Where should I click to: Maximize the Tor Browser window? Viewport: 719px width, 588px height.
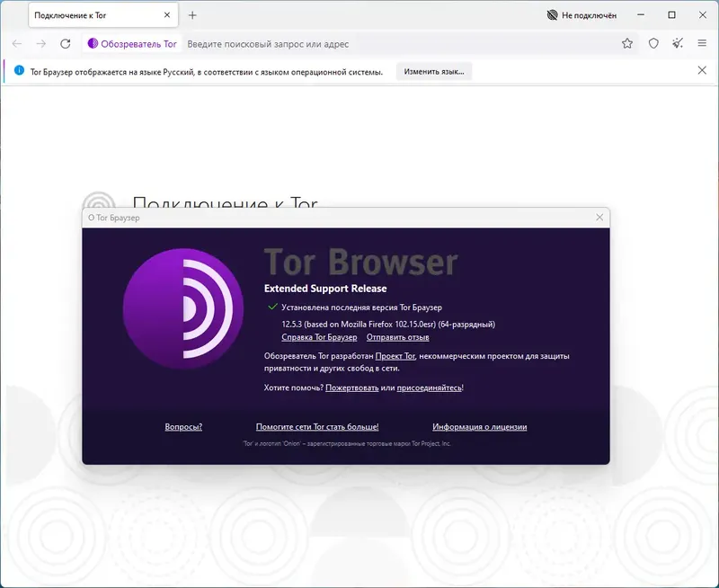[x=671, y=15]
